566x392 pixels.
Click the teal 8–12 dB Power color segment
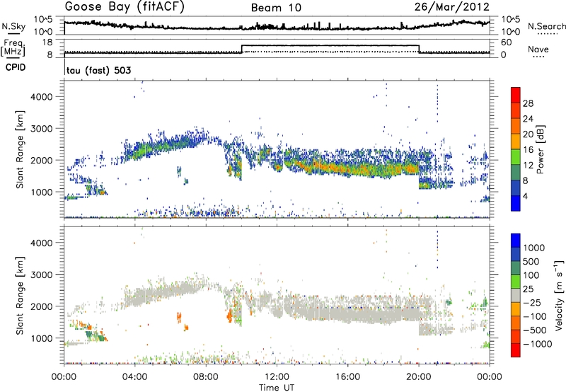pos(516,173)
